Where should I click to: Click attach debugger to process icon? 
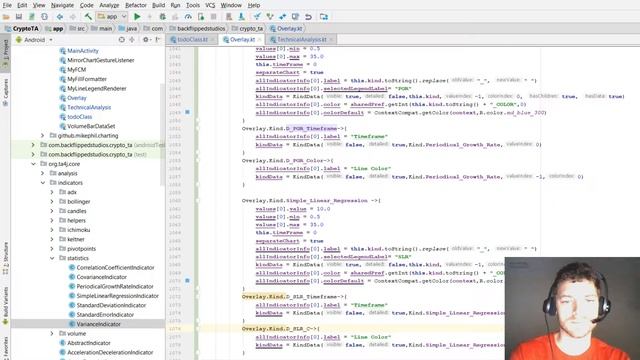[201, 17]
